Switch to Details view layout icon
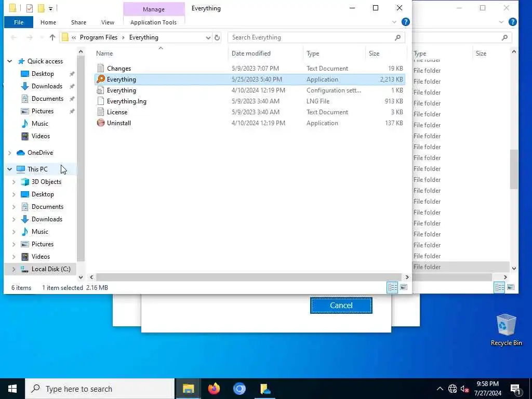The image size is (532, 399). coord(393,287)
